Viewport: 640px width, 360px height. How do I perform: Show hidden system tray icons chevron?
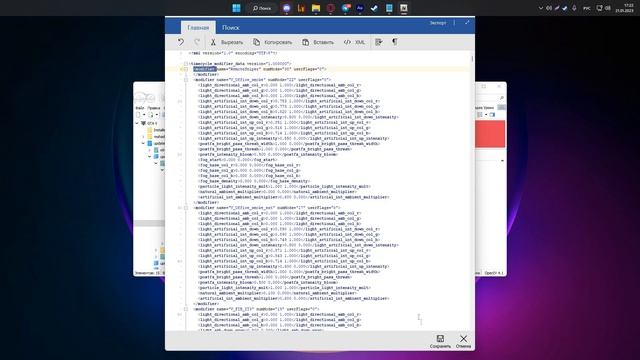(x=541, y=8)
